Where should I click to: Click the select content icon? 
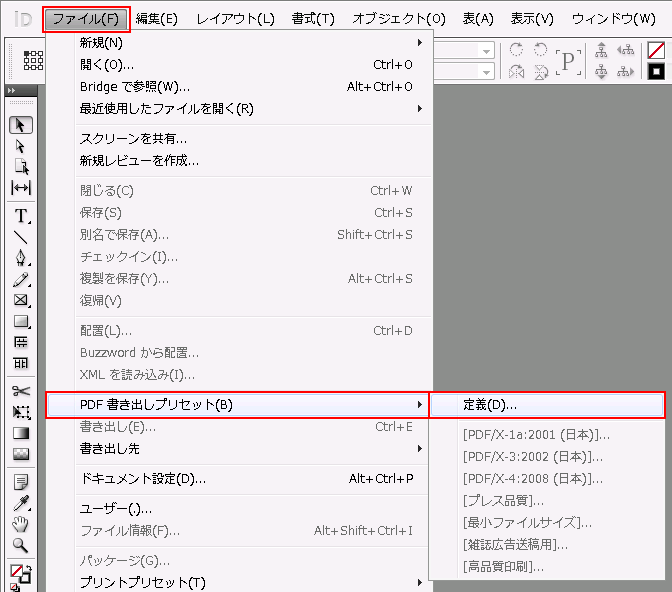[601, 72]
